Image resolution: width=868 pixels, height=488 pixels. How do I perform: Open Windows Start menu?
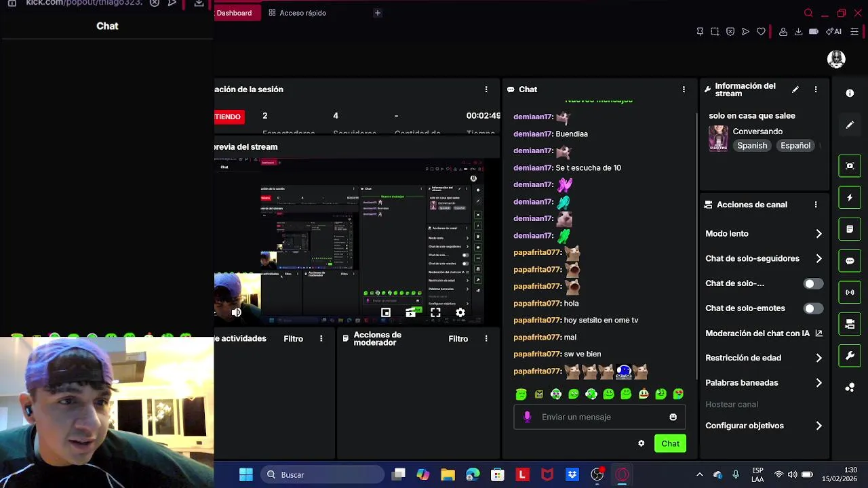246,474
